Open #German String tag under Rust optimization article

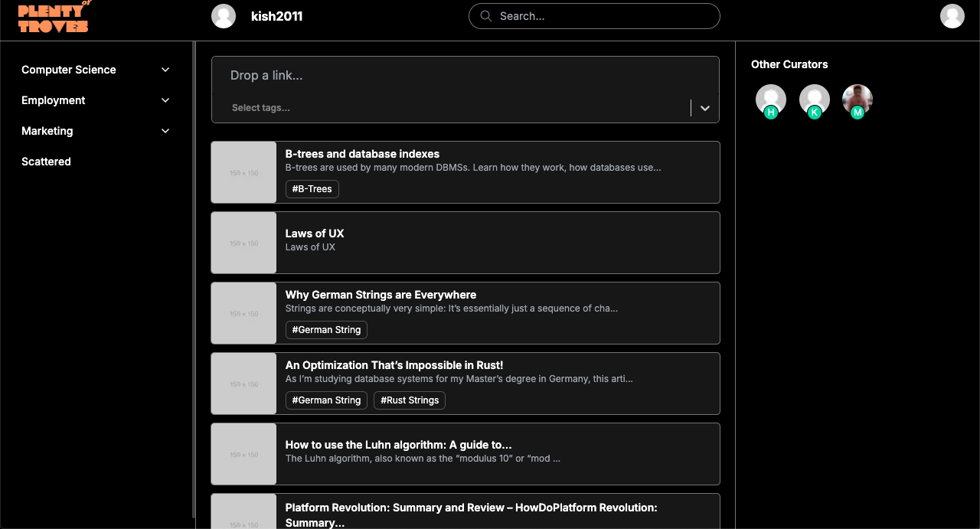point(326,400)
